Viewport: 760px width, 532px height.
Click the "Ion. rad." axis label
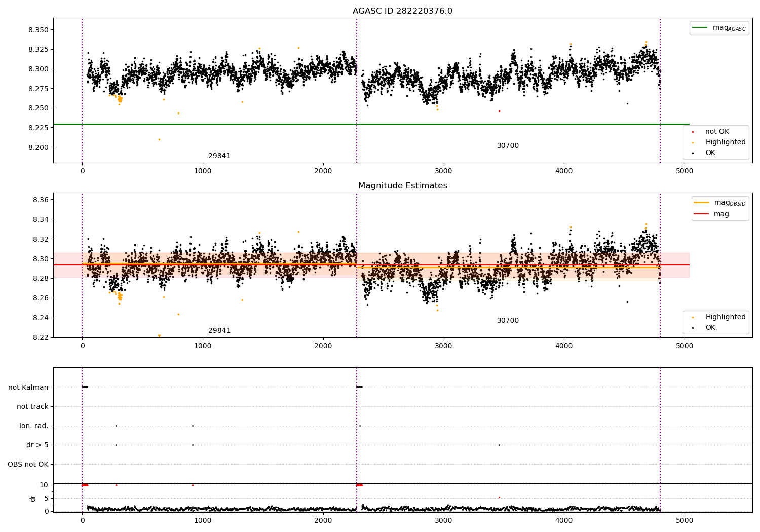point(34,426)
